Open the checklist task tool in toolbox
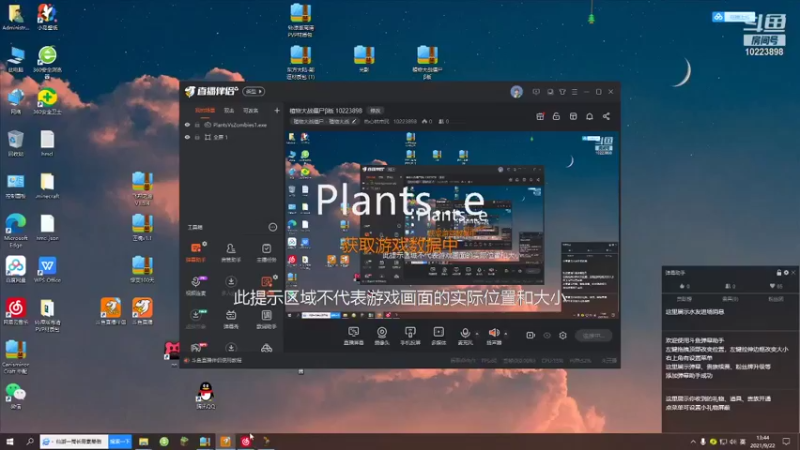 pyautogui.click(x=266, y=252)
